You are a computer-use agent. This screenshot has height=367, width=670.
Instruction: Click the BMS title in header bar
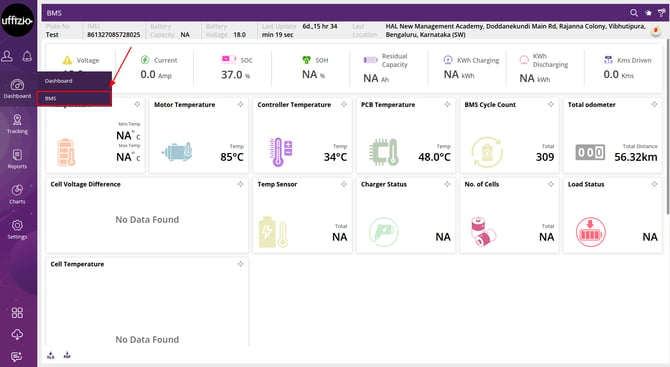point(54,13)
